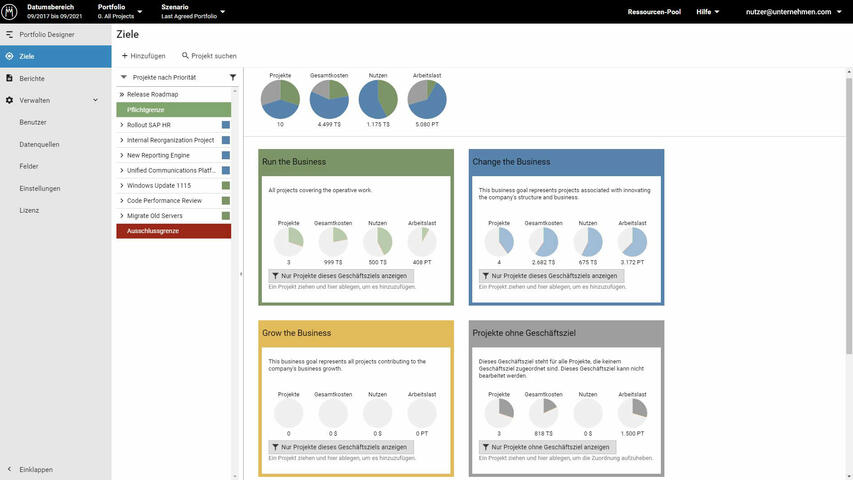Click the Verwalten gear icon
The height and width of the screenshot is (480, 853).
click(x=9, y=100)
